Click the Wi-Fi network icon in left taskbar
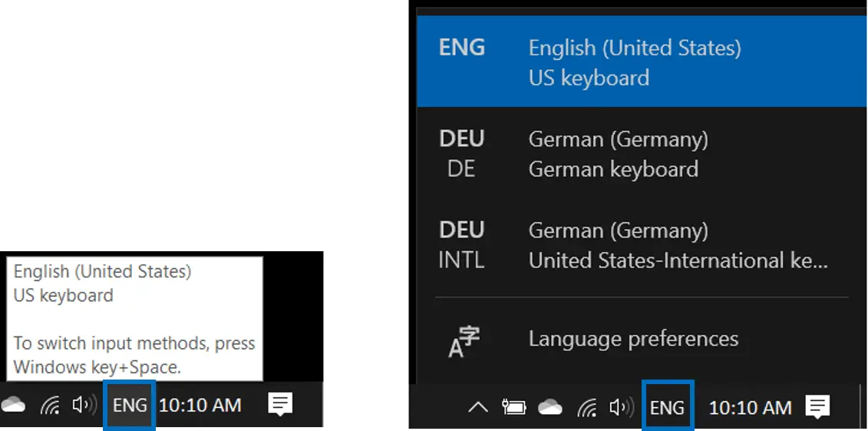This screenshot has height=431, width=868. [x=51, y=406]
